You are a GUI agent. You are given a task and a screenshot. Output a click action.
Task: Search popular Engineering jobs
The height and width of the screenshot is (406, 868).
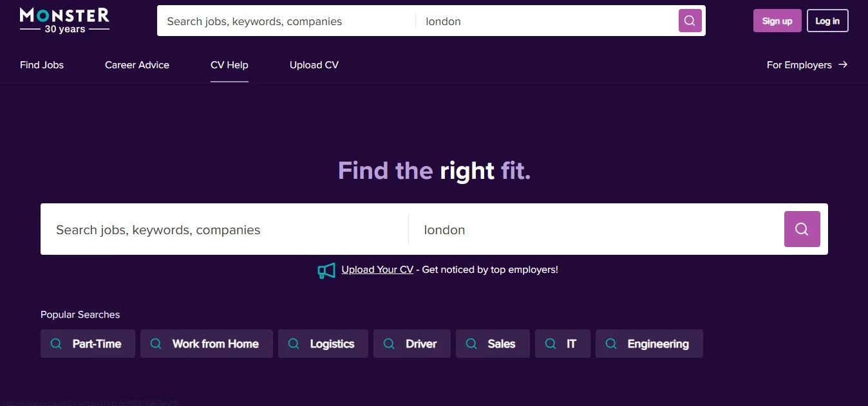[x=649, y=344]
